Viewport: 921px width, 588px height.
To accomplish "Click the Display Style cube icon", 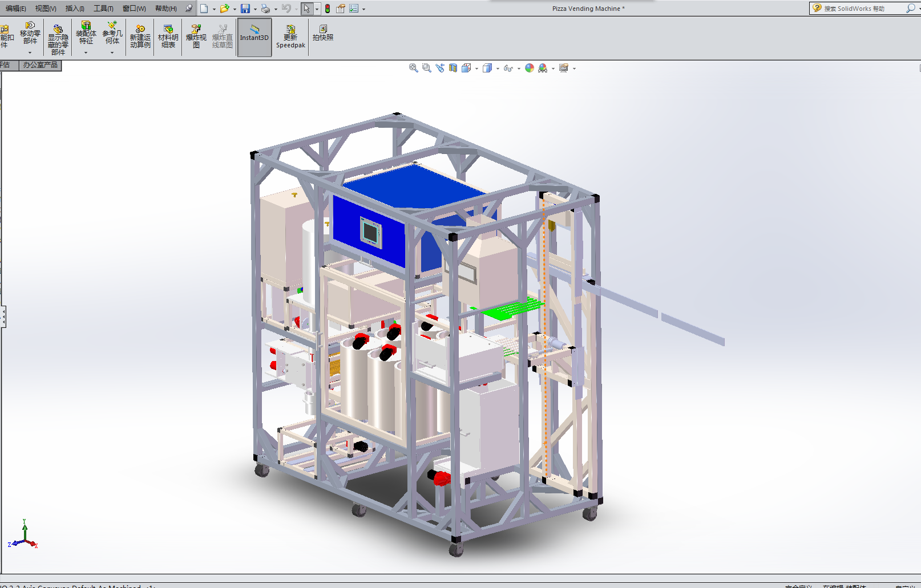I will tap(487, 68).
